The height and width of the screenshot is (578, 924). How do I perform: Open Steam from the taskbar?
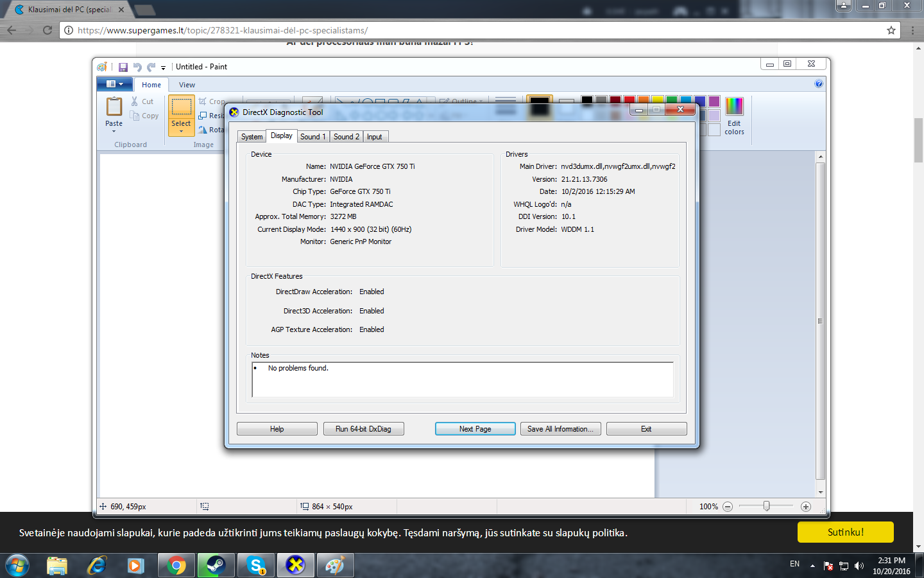[x=216, y=566]
